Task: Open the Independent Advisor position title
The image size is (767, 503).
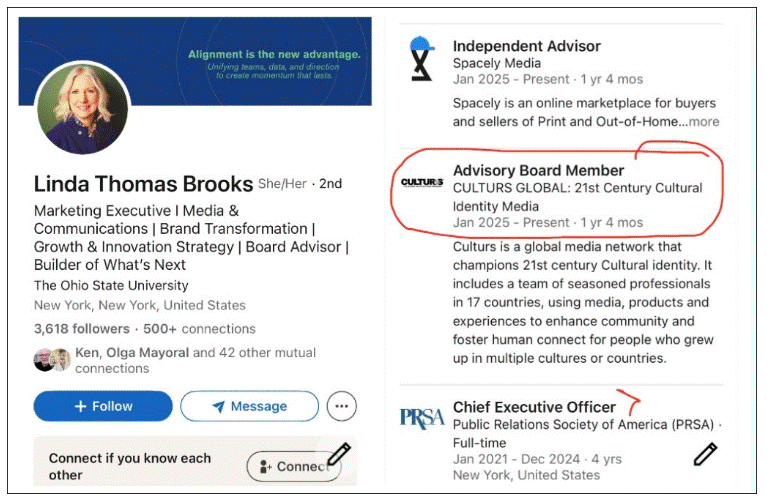Action: coord(526,46)
